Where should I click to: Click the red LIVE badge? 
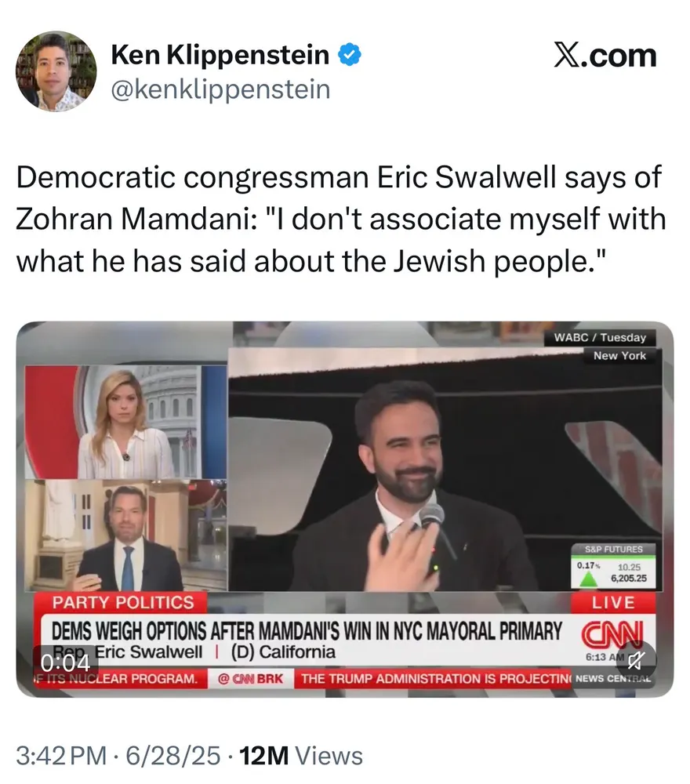click(x=613, y=602)
